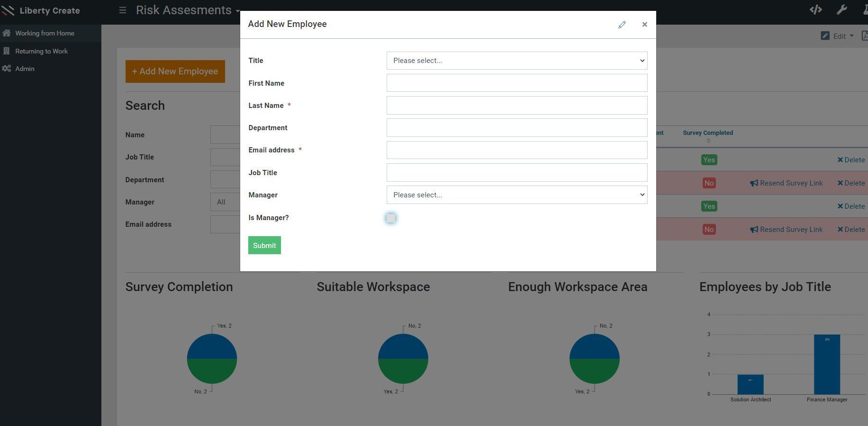Close the Add New Employee dialog

(x=644, y=25)
